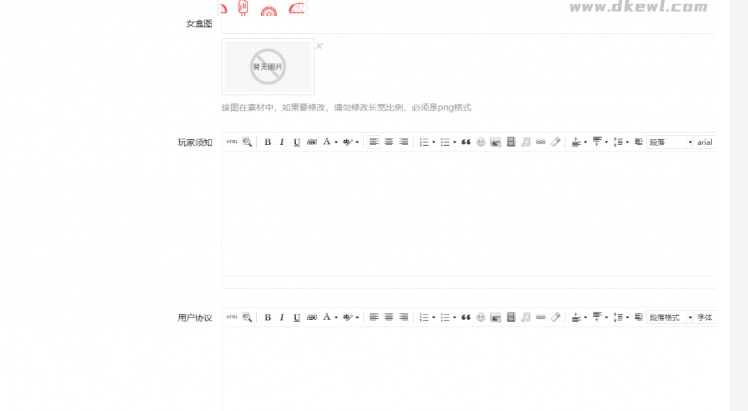The width and height of the screenshot is (748, 411).
Task: Insert unordered list in 用户协议 editor
Action: (445, 317)
